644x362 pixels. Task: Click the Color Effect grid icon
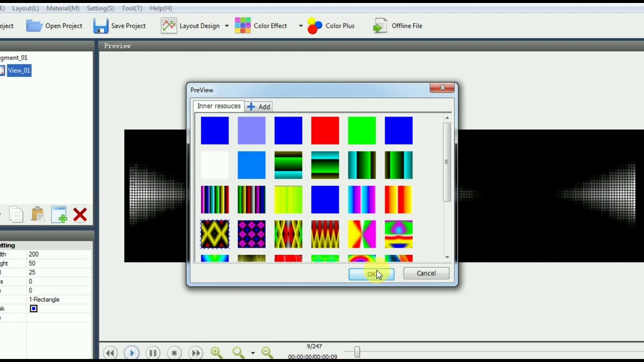tap(243, 26)
